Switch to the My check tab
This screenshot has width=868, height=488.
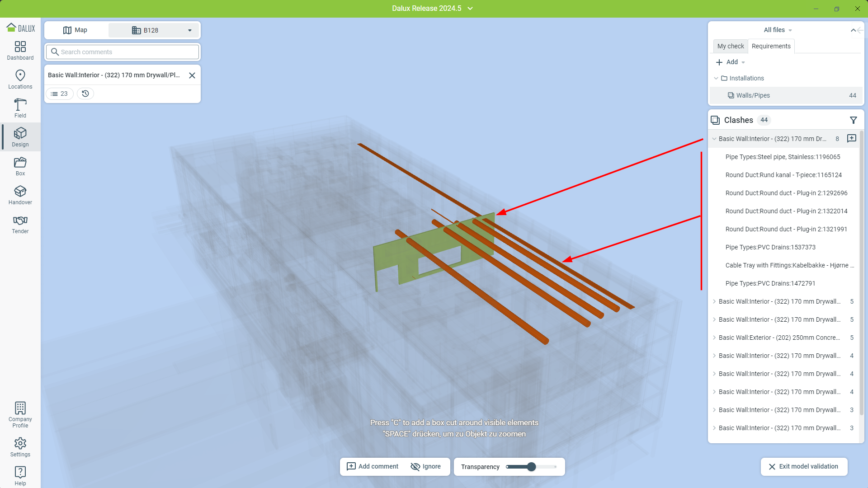click(730, 46)
